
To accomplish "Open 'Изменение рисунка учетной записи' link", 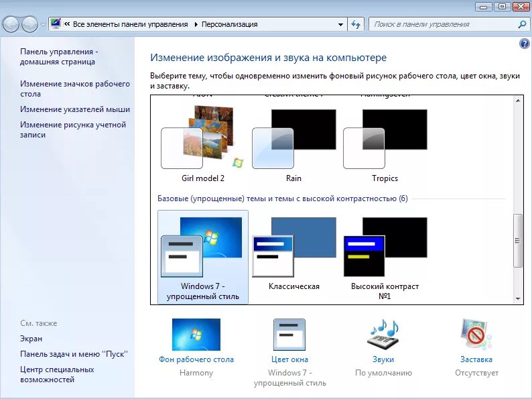I will 73,129.
